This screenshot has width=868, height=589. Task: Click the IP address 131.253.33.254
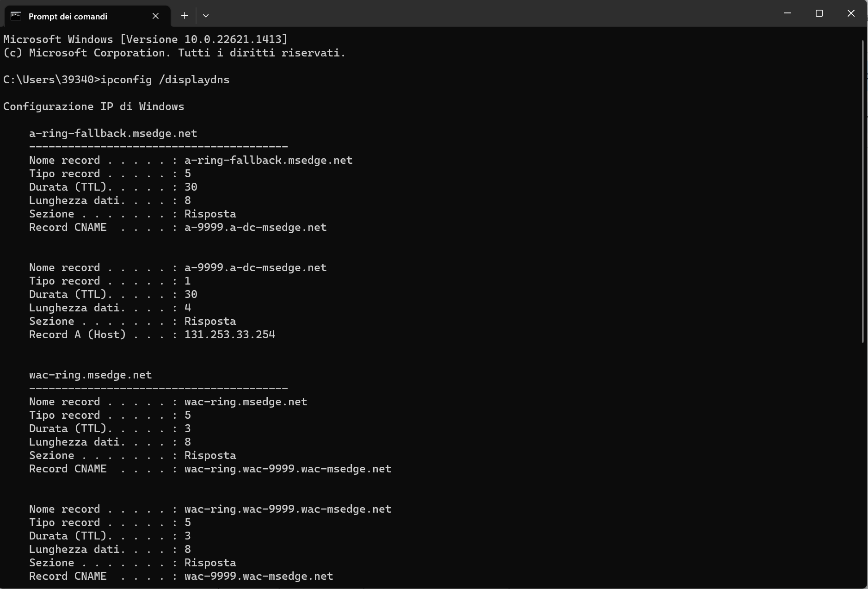coord(229,335)
